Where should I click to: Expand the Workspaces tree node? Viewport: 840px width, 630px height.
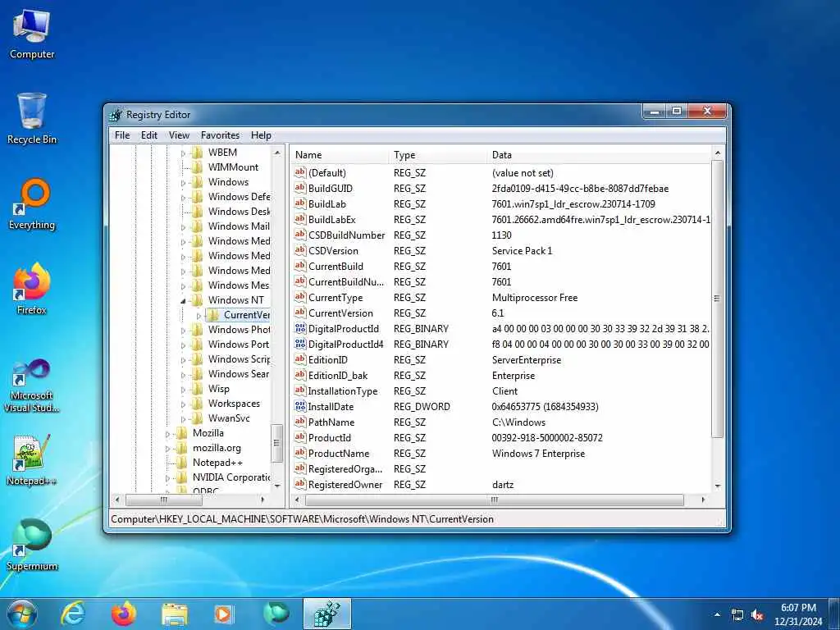[x=183, y=404]
